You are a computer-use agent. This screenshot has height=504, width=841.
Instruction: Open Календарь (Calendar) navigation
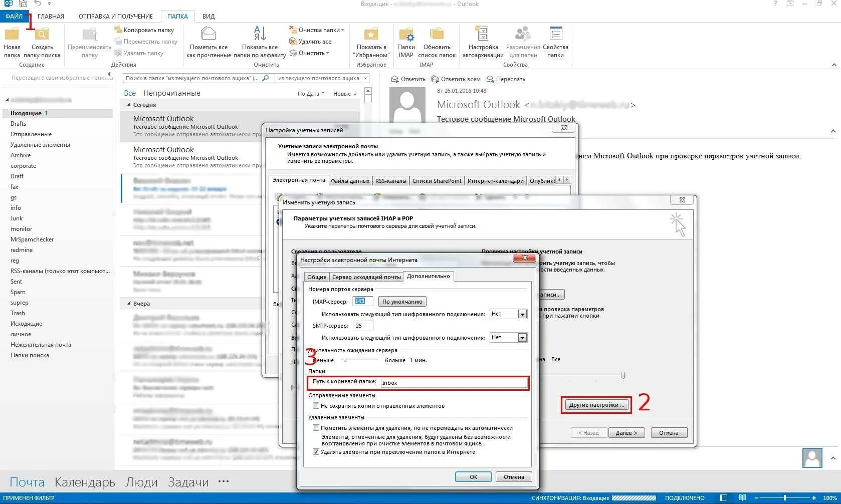coord(85,482)
